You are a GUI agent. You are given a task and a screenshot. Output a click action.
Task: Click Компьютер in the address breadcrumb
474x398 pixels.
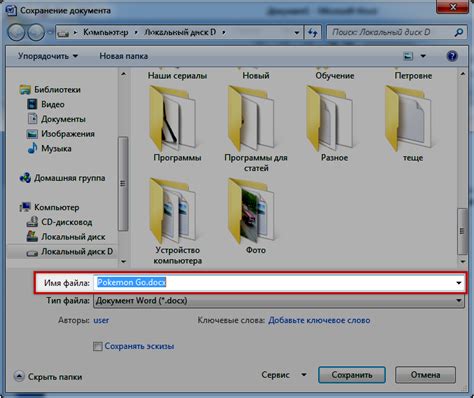pos(106,32)
